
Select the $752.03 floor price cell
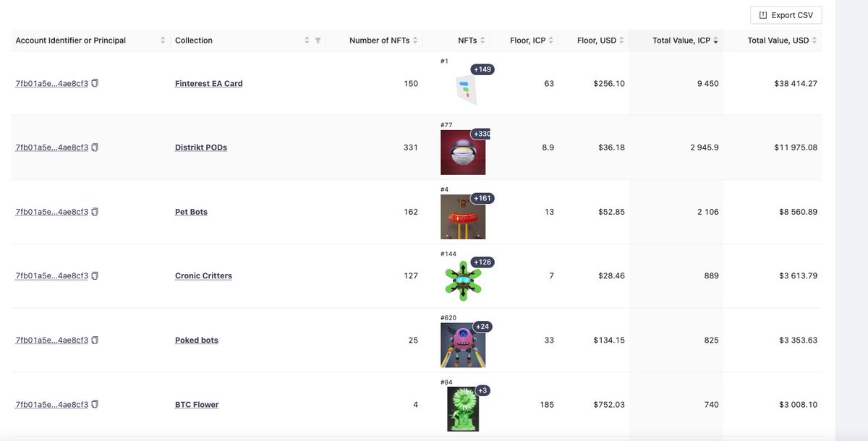(609, 404)
